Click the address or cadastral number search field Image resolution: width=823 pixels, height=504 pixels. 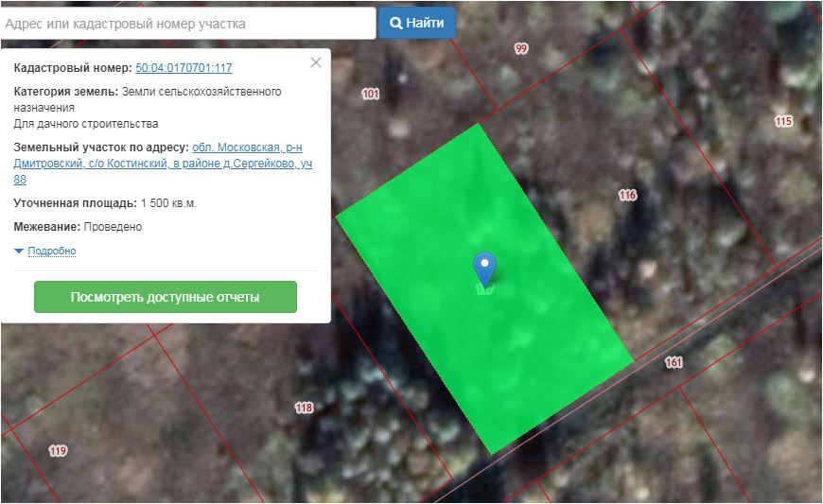tap(188, 23)
